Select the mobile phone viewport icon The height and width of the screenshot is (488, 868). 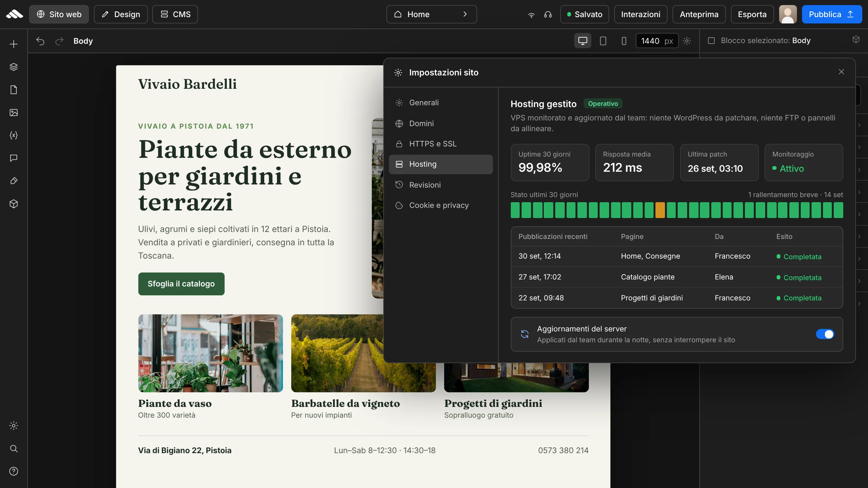(x=624, y=41)
